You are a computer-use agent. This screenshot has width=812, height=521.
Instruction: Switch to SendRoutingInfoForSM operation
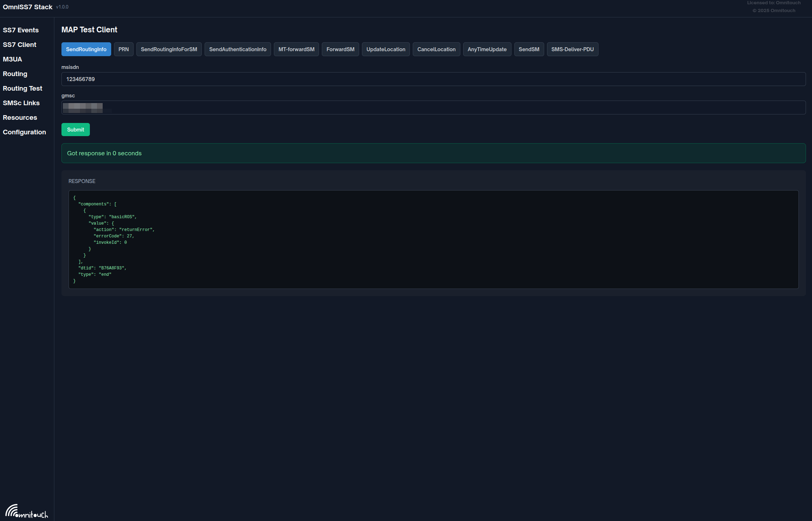click(169, 49)
